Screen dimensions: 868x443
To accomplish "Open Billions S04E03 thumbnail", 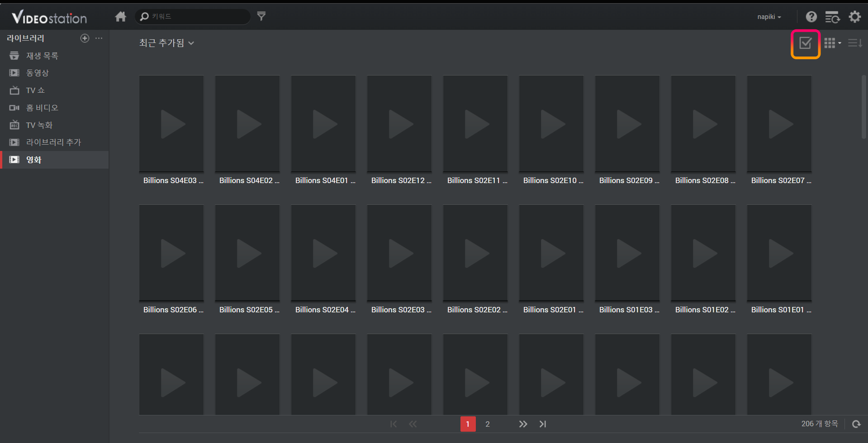I will 171,124.
